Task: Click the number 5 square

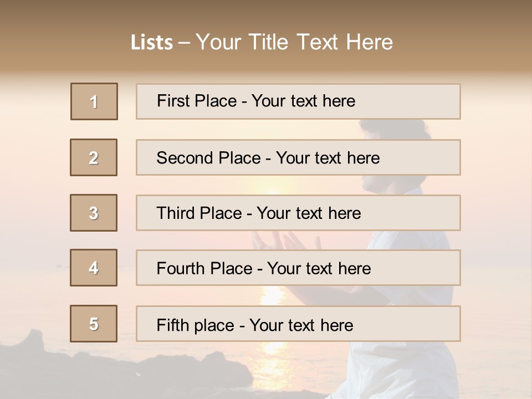Action: (94, 324)
